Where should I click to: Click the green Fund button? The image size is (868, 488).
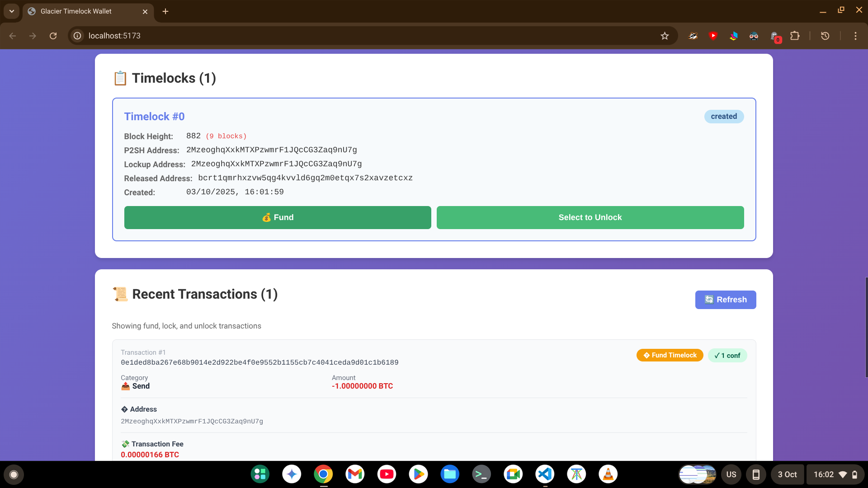pos(278,217)
